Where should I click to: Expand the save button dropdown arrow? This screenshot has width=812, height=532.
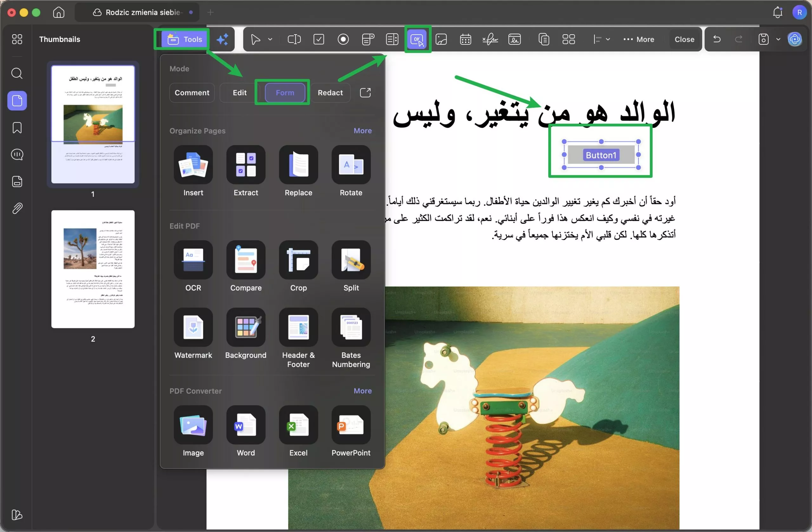tap(778, 39)
